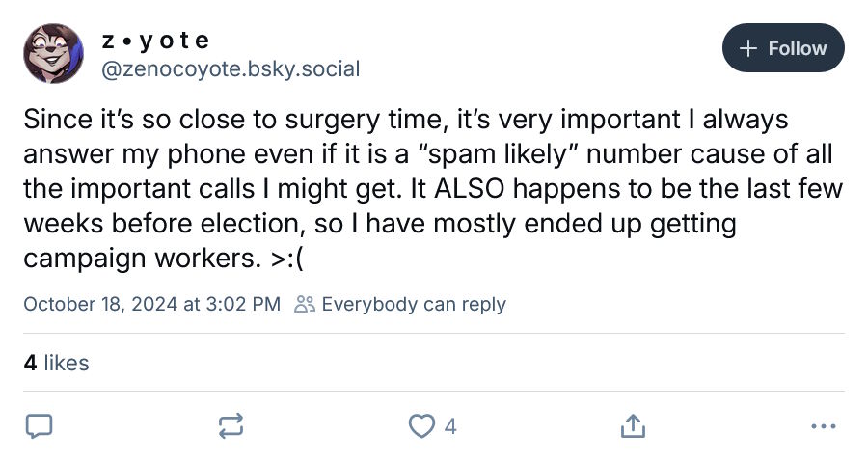Click the words campaign workers in post
The image size is (868, 463).
point(143,259)
